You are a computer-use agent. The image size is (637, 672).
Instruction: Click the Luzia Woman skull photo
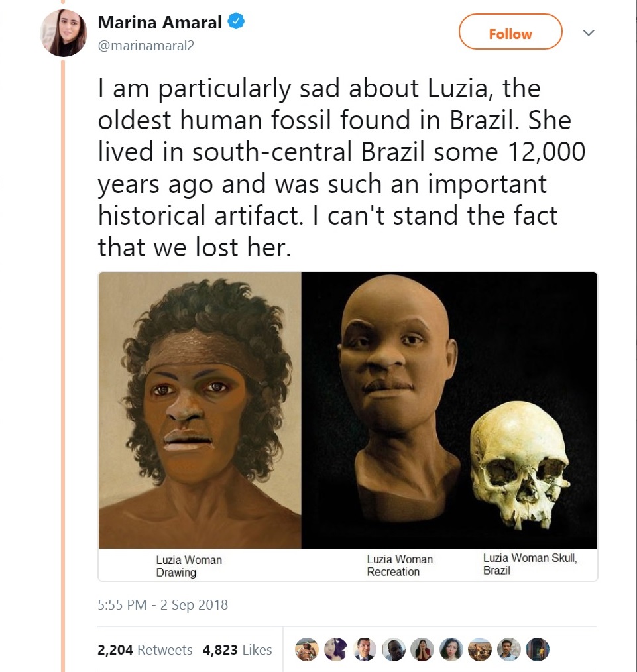click(520, 464)
